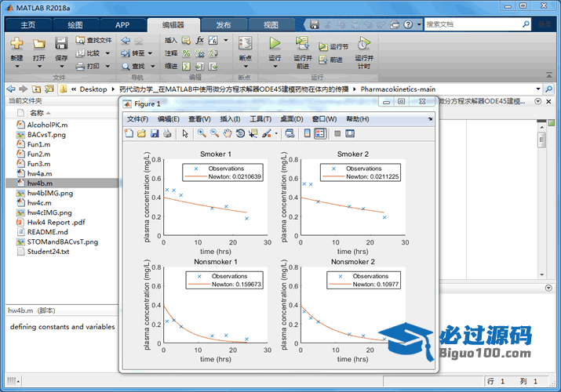
Task: Open the 帮助(H) menu in Figure 1
Action: [x=358, y=119]
